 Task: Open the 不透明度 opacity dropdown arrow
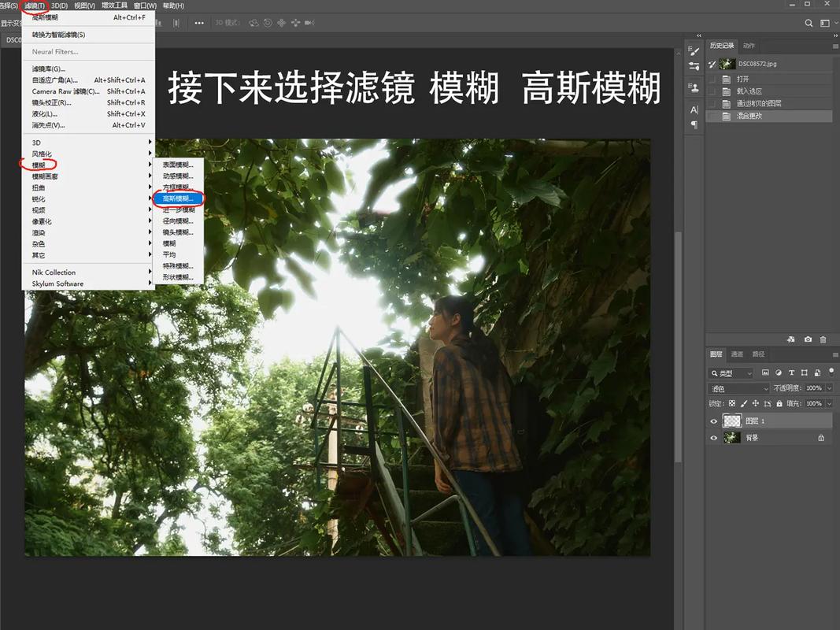pyautogui.click(x=829, y=388)
